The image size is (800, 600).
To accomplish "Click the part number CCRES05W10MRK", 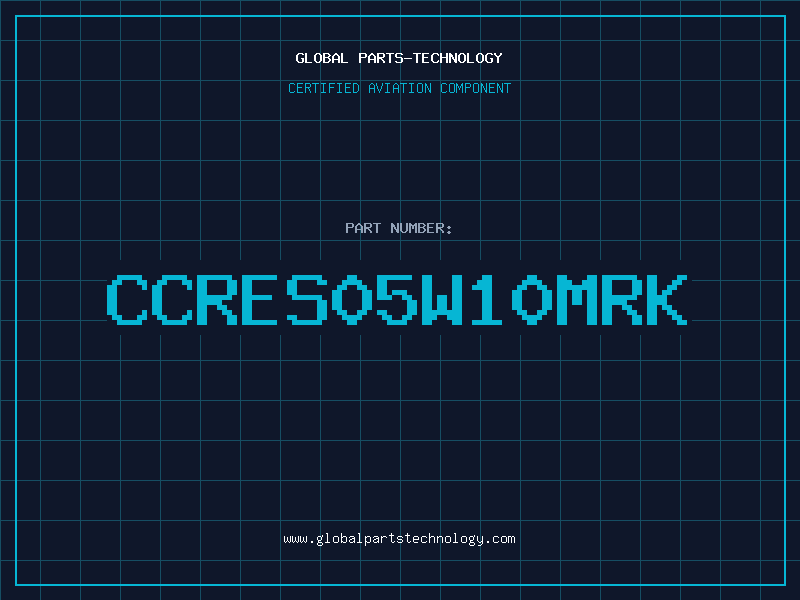I will pyautogui.click(x=397, y=300).
